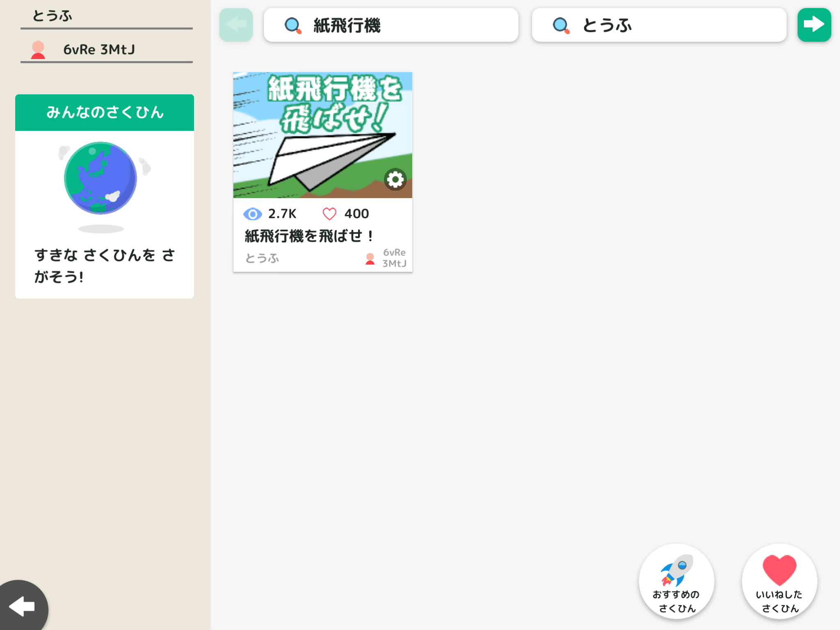Click the blue eye views icon

coord(252,214)
